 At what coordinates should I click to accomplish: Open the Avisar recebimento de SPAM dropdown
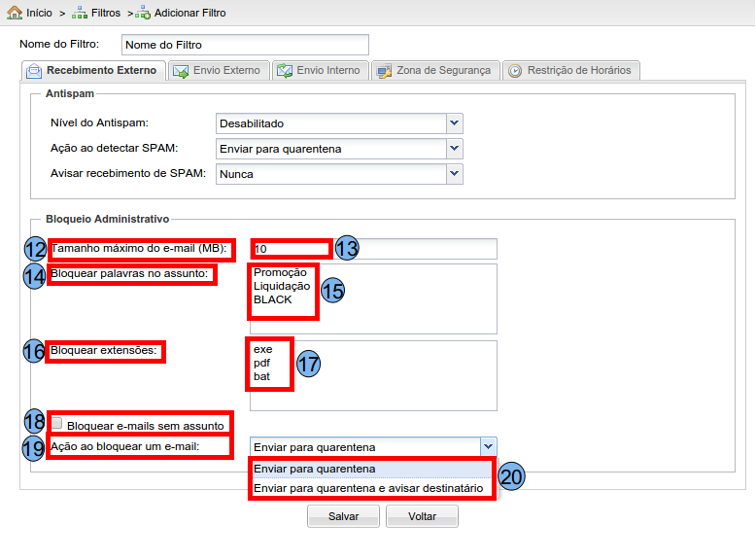[454, 174]
